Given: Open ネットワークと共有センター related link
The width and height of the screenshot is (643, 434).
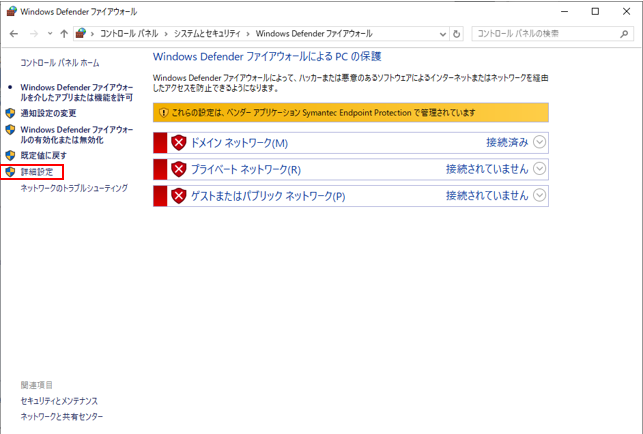Looking at the screenshot, I should pyautogui.click(x=62, y=416).
